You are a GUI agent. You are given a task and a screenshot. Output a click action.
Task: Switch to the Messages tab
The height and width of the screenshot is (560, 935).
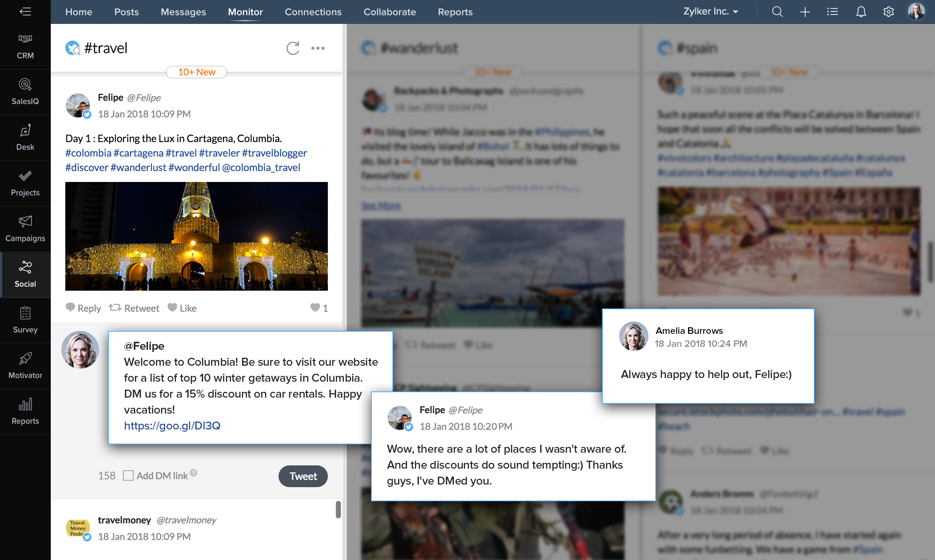point(183,12)
